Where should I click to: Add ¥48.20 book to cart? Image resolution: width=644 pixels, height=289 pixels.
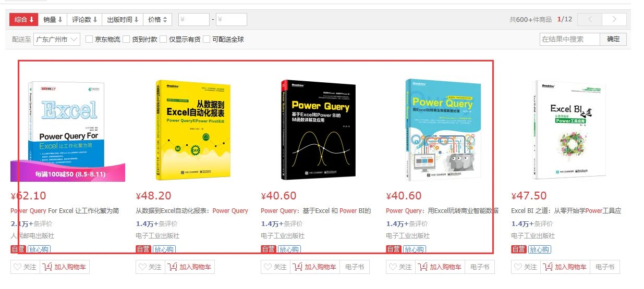click(x=190, y=267)
